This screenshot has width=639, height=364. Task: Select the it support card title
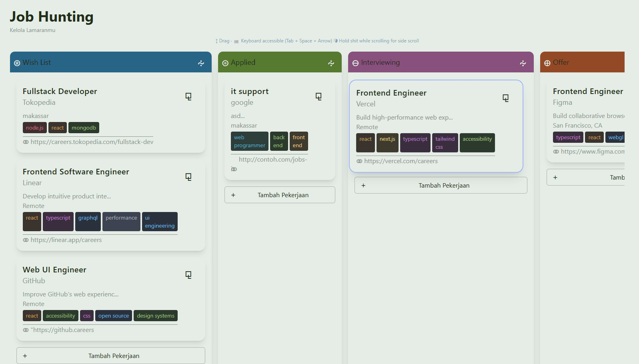250,91
